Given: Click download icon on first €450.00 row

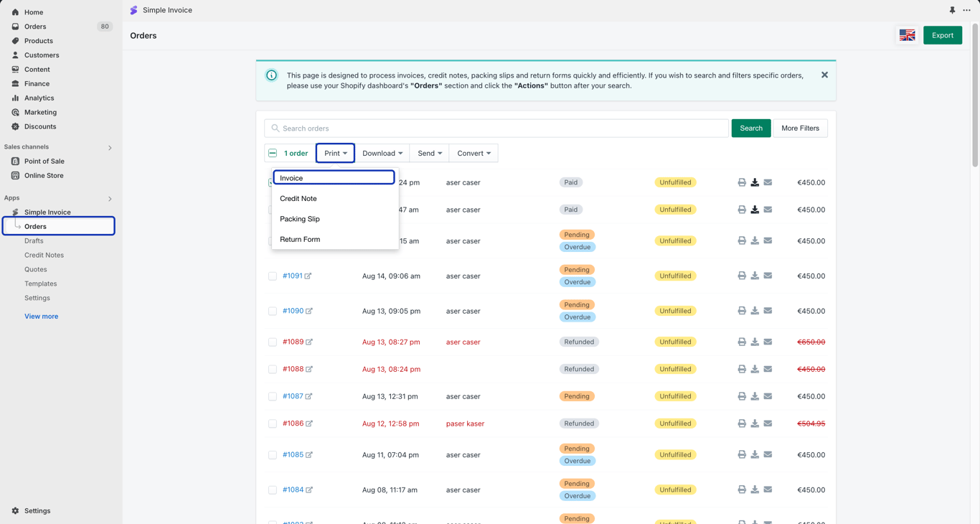Looking at the screenshot, I should tap(755, 182).
